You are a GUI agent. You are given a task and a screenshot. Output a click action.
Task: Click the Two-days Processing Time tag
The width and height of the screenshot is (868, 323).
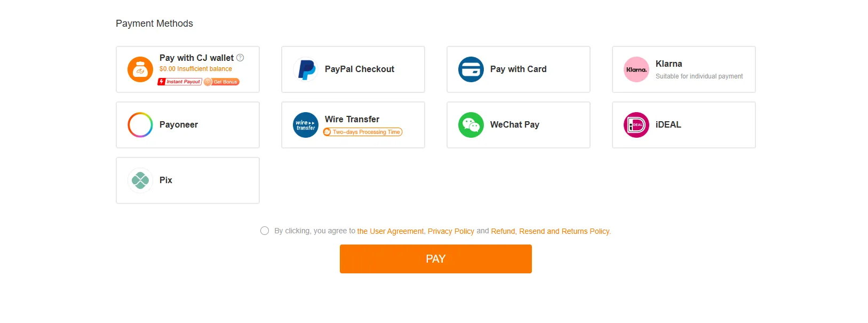363,132
